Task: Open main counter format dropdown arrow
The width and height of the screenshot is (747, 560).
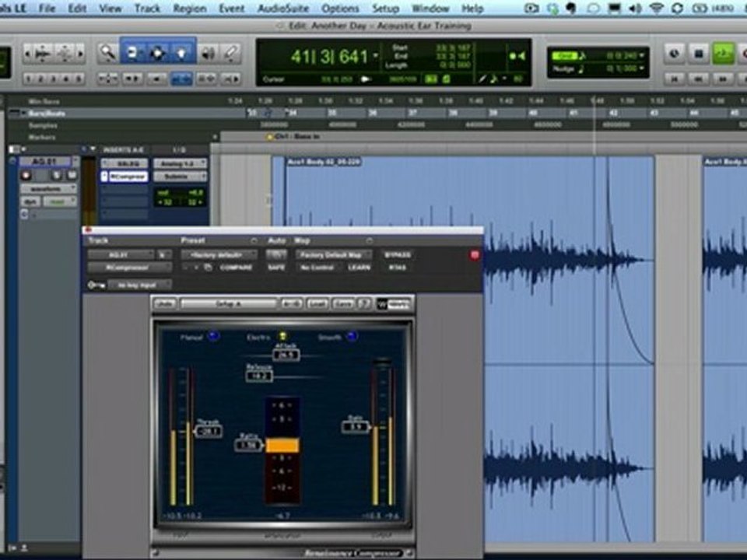Action: point(376,56)
